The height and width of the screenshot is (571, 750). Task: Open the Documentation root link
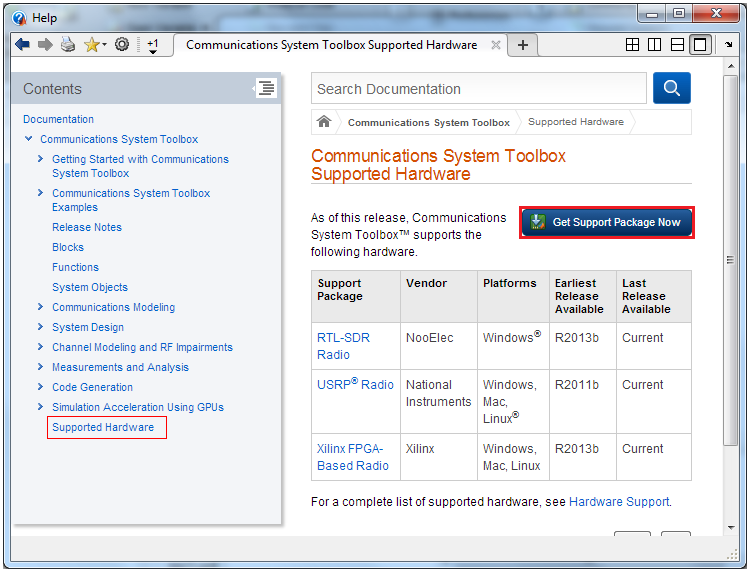coord(58,119)
